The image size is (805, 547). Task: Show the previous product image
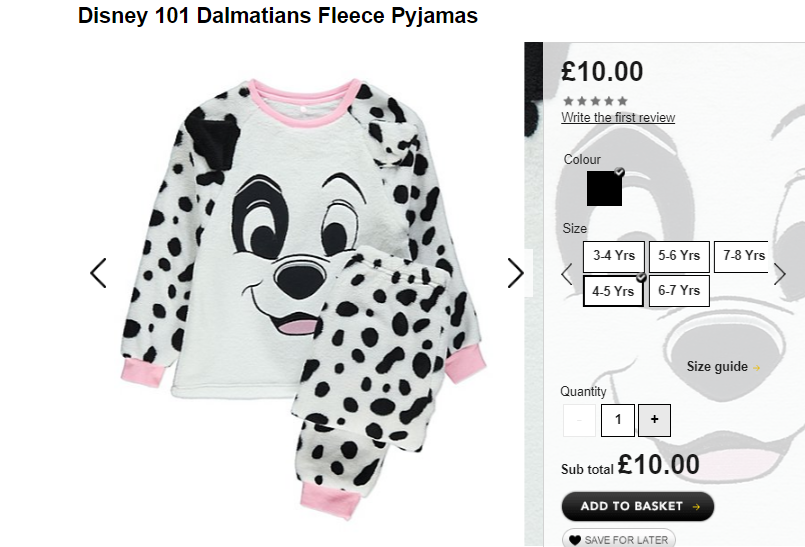click(98, 273)
